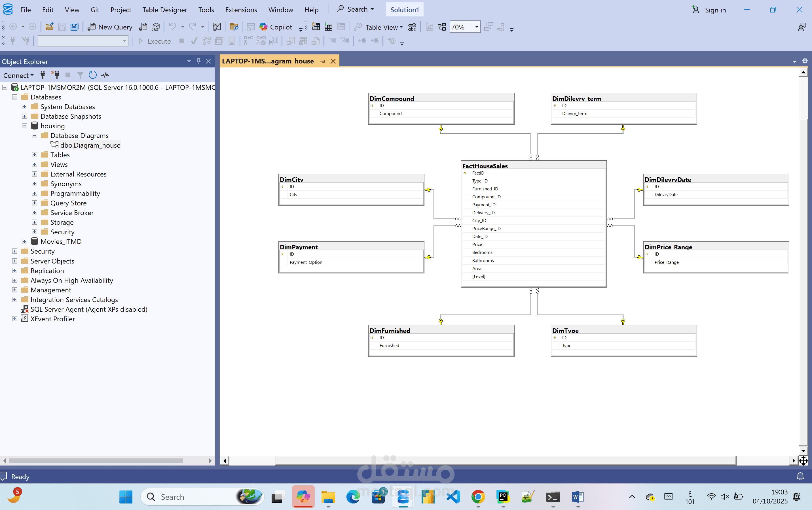Open Activity Monitor in Object Explorer

tap(105, 75)
